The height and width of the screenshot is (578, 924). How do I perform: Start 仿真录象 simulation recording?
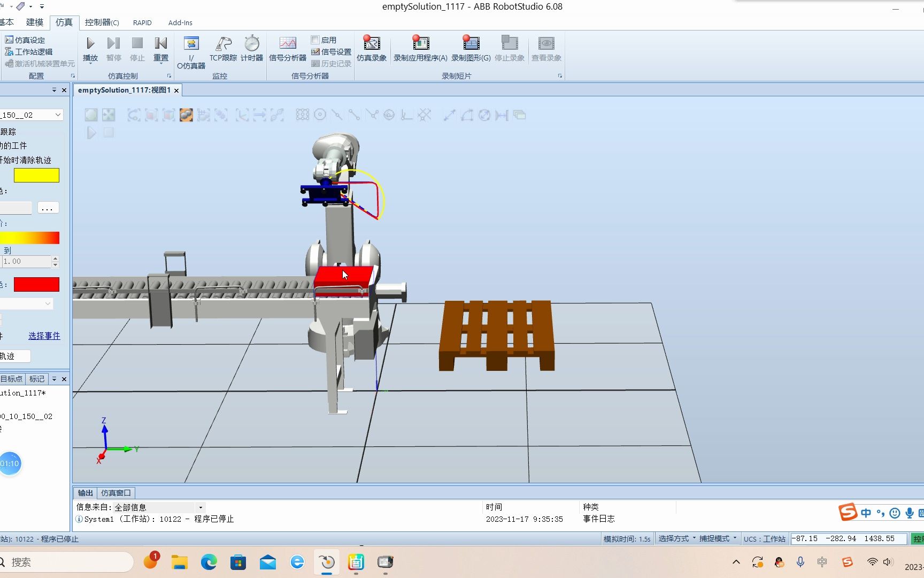coord(372,49)
